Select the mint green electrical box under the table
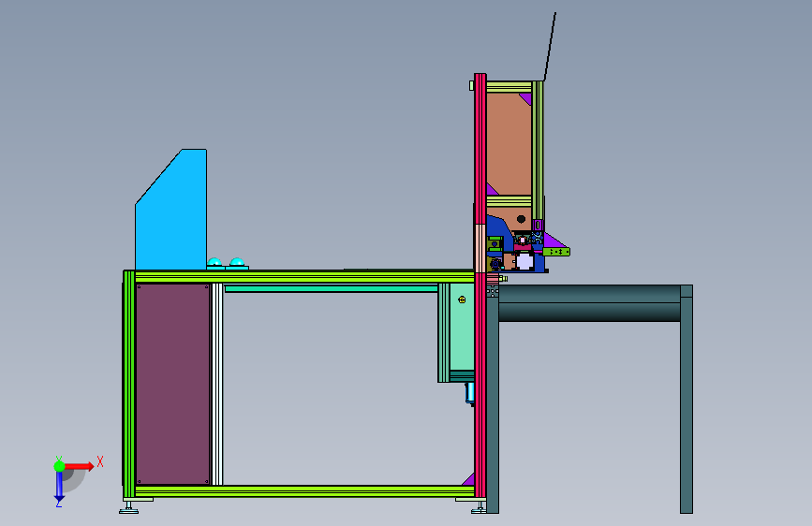Viewport: 812px width, 526px height. 462,327
